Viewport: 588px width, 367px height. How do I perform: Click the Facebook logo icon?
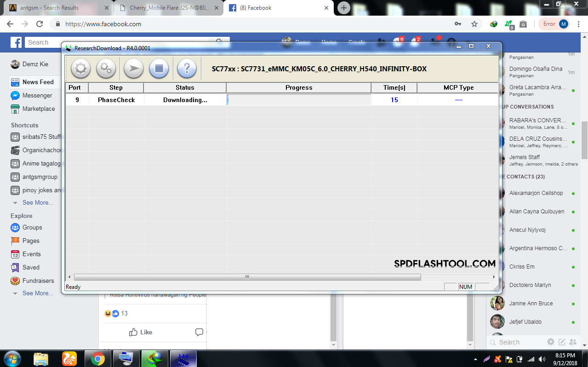tap(16, 42)
